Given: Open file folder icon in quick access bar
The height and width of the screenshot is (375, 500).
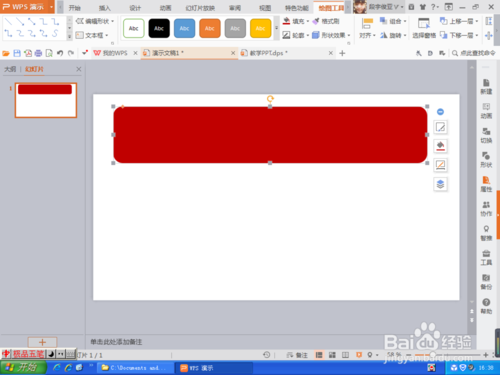Looking at the screenshot, I should point(6,53).
